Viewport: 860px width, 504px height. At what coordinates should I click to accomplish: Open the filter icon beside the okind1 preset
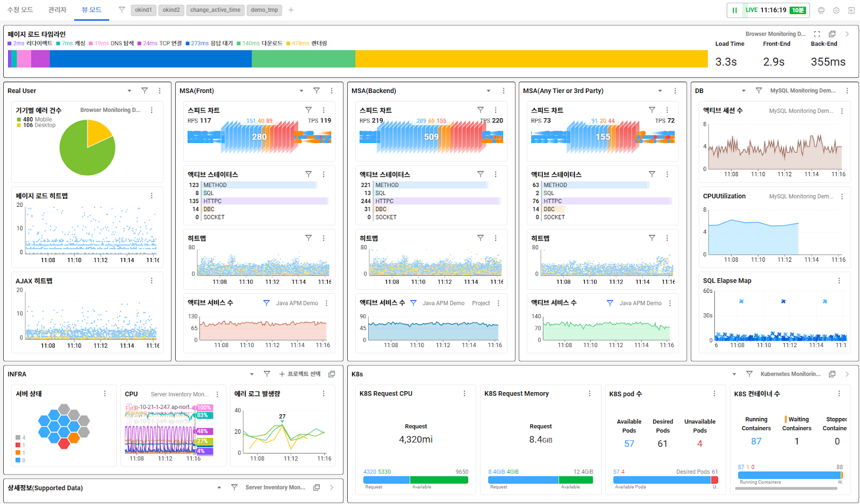pos(122,10)
